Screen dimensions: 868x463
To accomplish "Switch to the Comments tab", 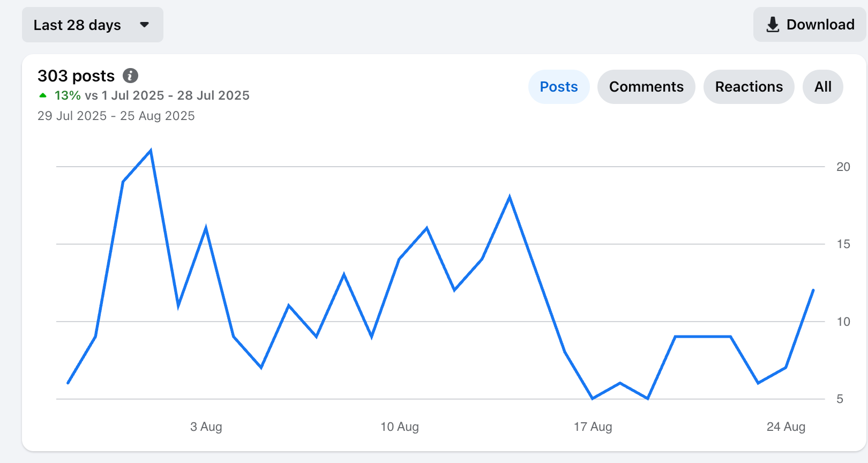I will pyautogui.click(x=646, y=87).
